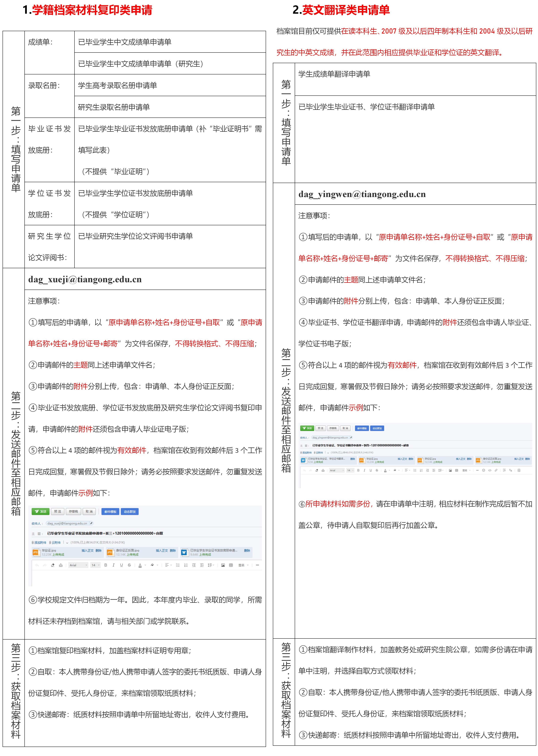Open Arial font dropdown in dag_xueji email
The width and height of the screenshot is (538, 756).
78,565
